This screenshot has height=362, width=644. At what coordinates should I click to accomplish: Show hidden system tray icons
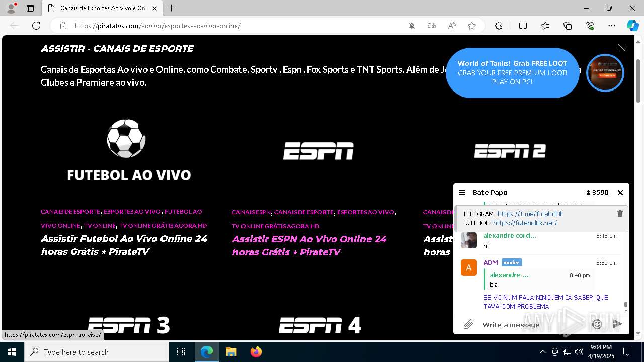(542, 352)
